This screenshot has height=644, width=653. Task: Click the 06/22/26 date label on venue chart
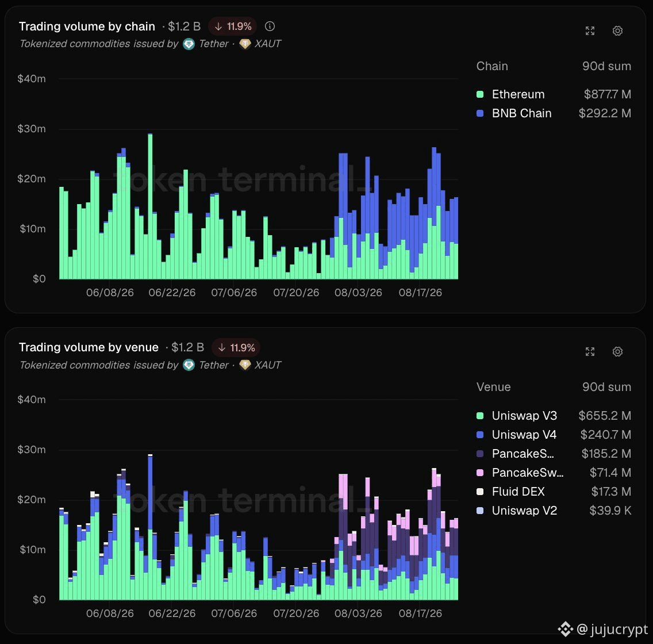coord(172,614)
